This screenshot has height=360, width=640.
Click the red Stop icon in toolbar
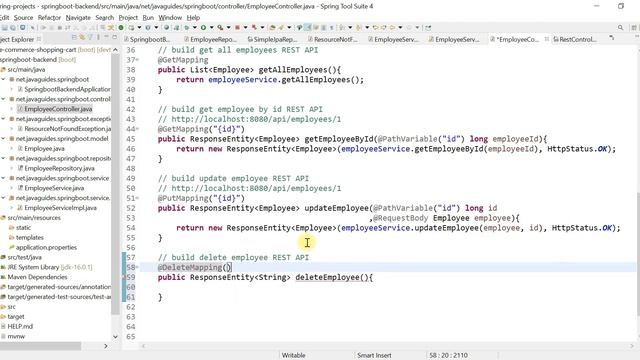tap(237, 28)
